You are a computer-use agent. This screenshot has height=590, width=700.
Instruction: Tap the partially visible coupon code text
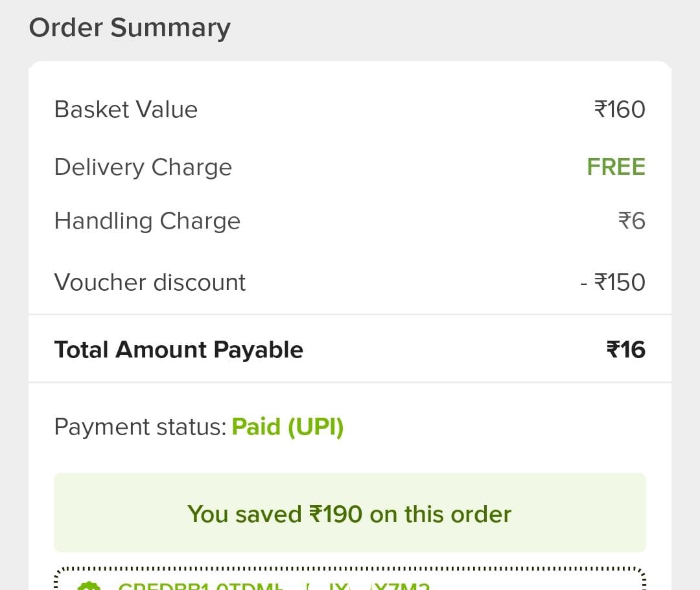274,586
